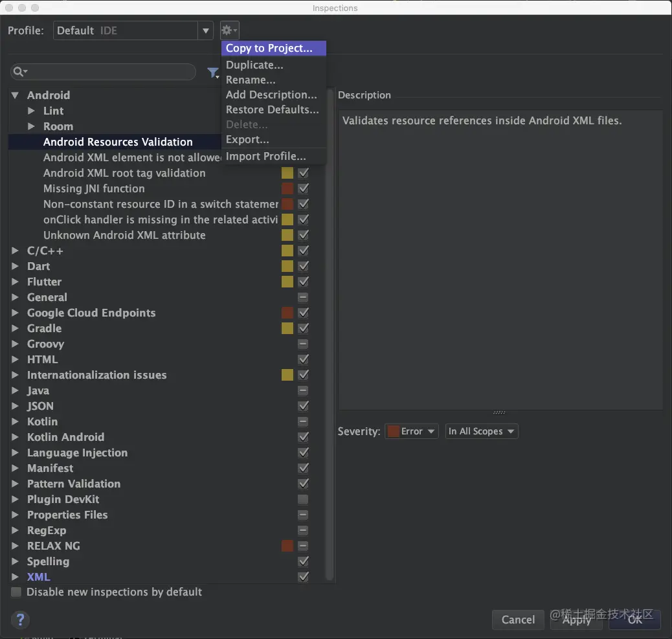
Task: Select Import Profile menu item
Action: [x=273, y=157]
